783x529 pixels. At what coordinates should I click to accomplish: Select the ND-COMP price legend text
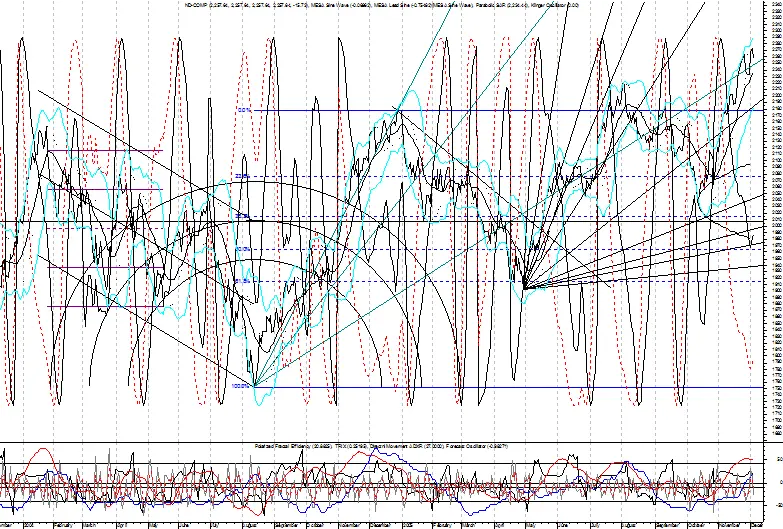[246, 5]
